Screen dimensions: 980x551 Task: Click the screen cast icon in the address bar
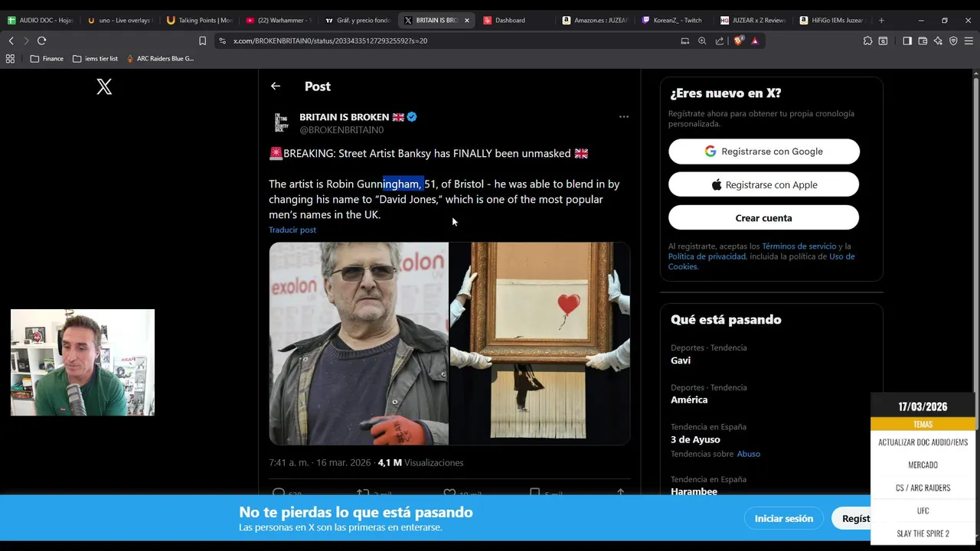coord(684,41)
